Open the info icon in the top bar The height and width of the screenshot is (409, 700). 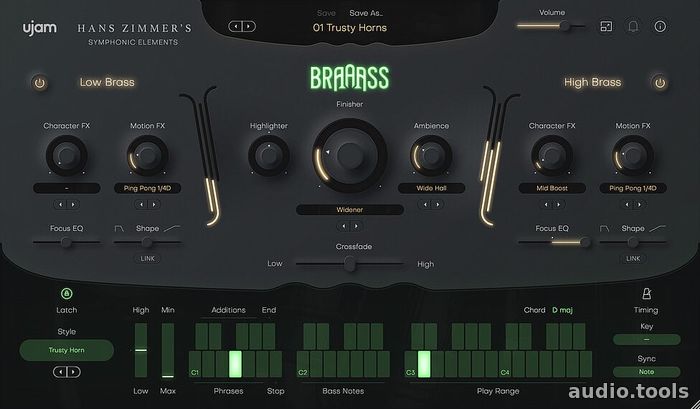660,26
